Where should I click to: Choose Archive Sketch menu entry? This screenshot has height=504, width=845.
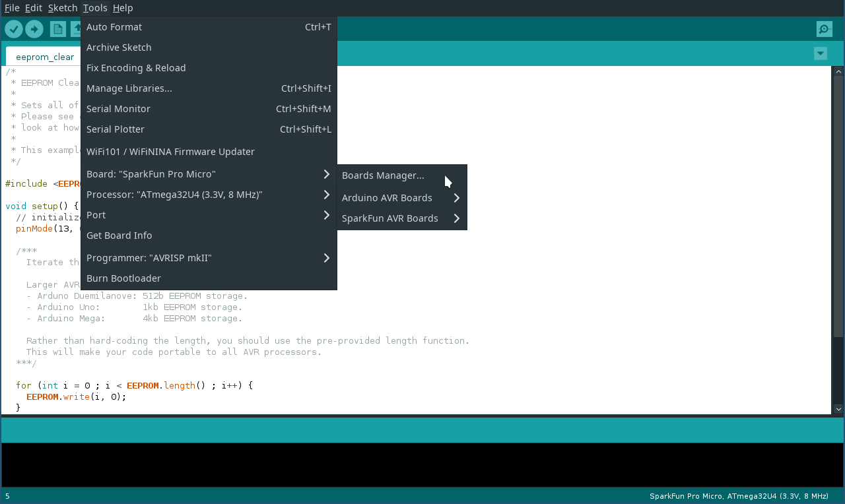tap(119, 47)
